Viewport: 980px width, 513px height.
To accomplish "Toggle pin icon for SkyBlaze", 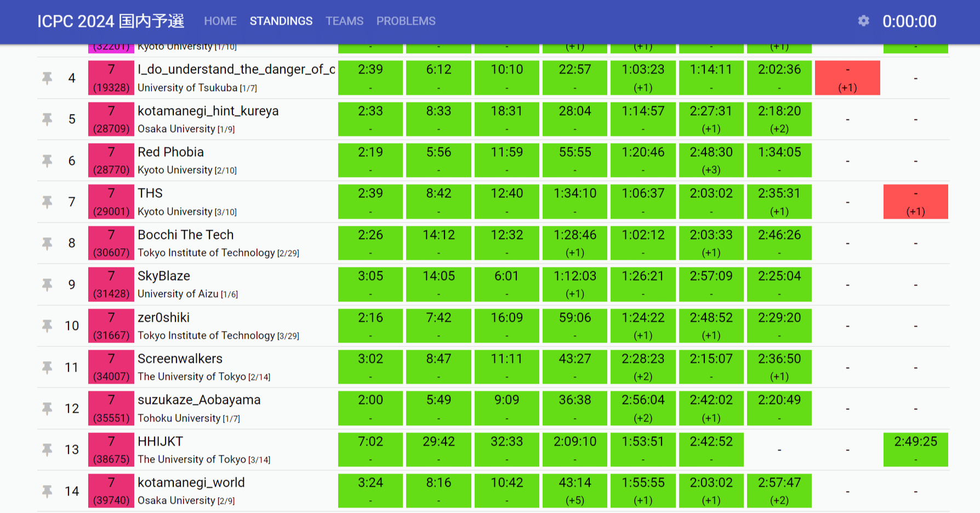I will point(47,284).
